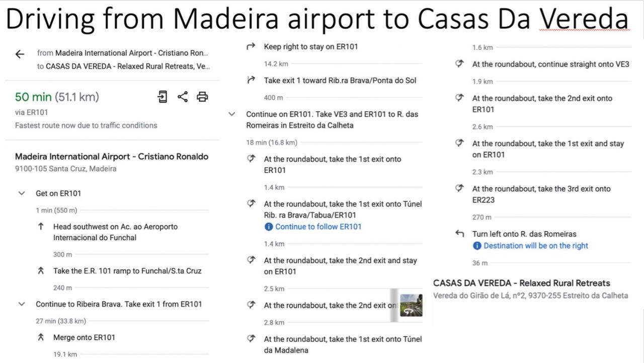
Task: Click the share route icon
Action: click(183, 97)
